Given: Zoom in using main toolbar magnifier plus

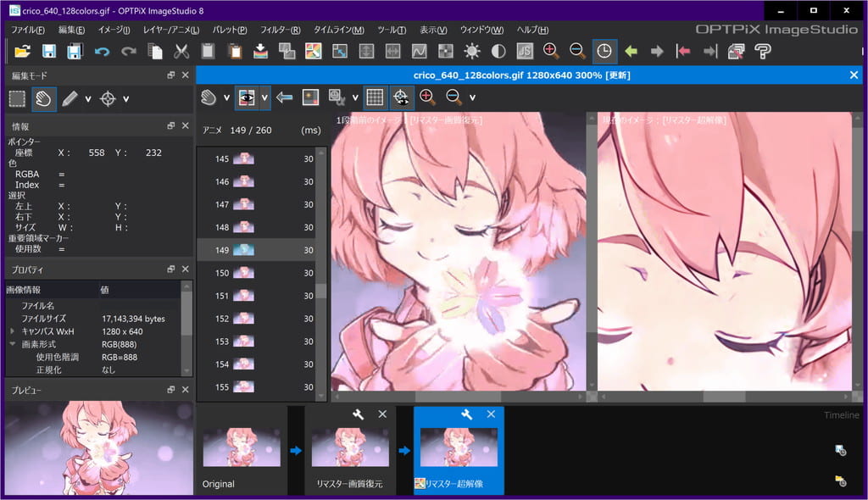Looking at the screenshot, I should (x=551, y=51).
